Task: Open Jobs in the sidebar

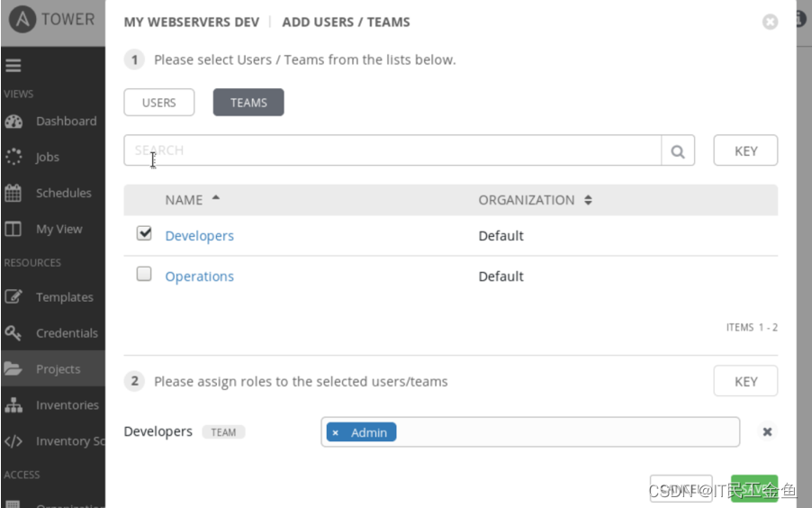Action: click(x=47, y=157)
